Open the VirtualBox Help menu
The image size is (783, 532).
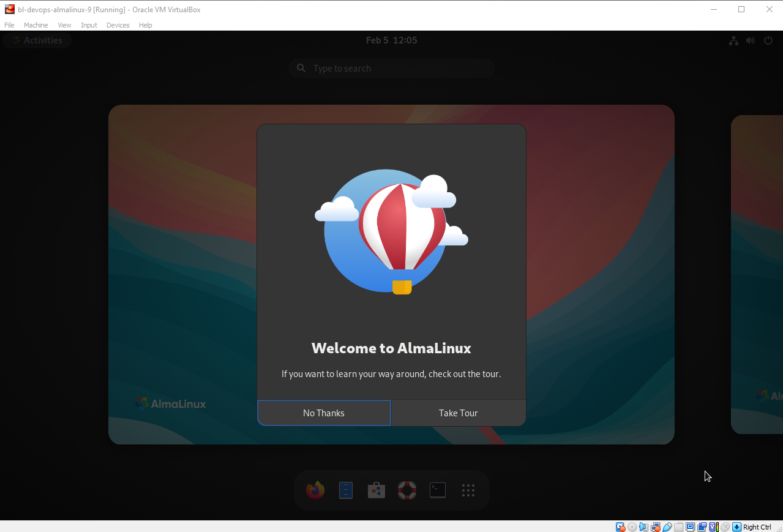click(x=145, y=25)
